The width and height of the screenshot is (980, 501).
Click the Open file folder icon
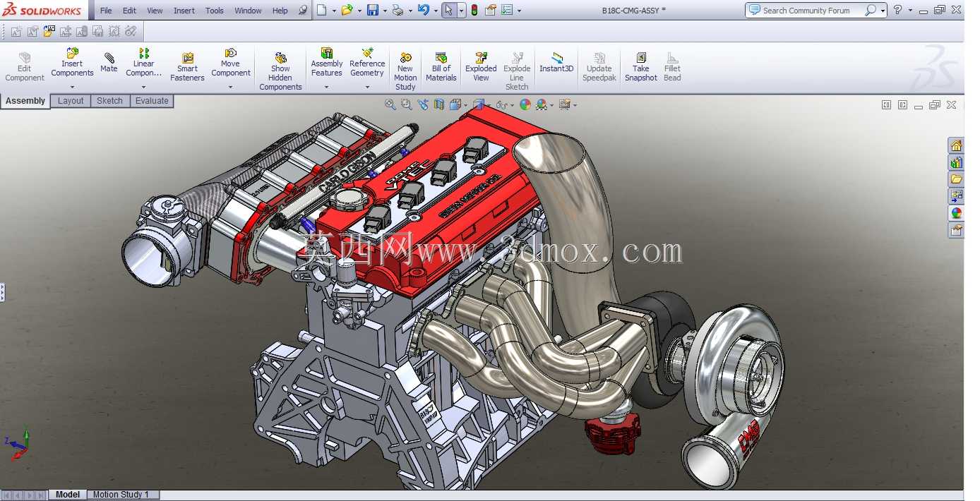[347, 10]
